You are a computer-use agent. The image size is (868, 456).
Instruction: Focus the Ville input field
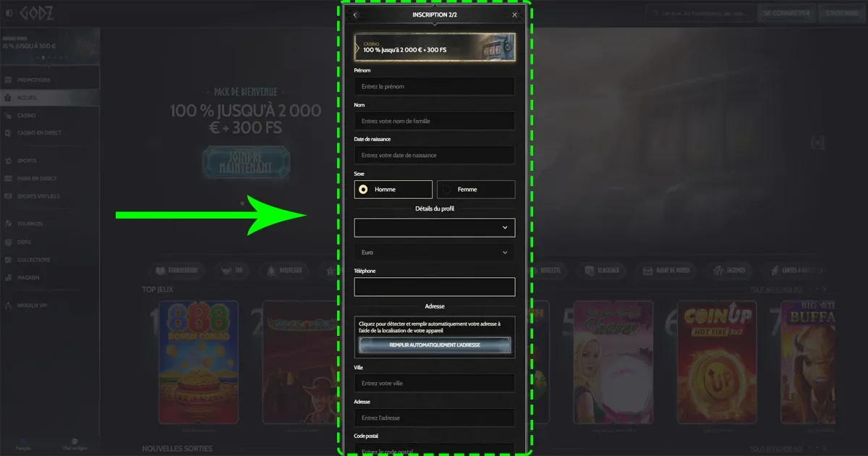[435, 383]
